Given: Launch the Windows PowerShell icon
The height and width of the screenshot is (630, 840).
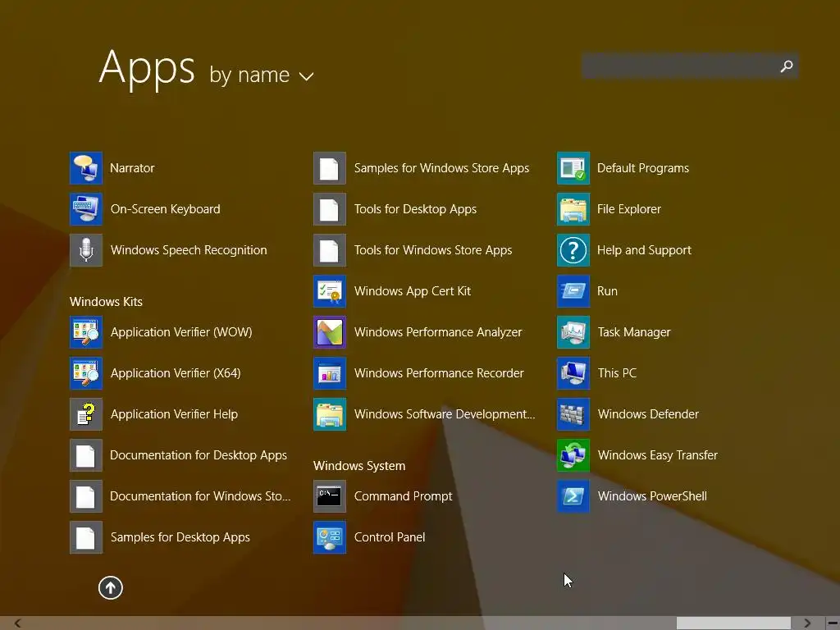Looking at the screenshot, I should 573,496.
